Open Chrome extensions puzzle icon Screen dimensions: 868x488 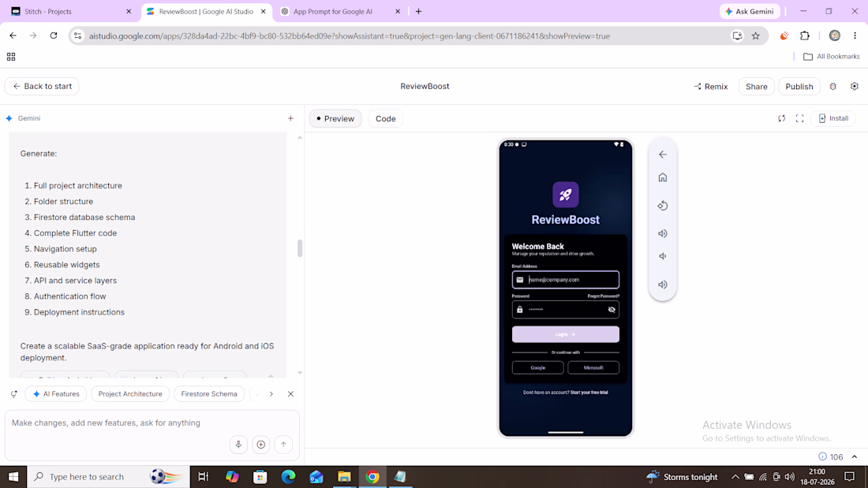click(805, 36)
